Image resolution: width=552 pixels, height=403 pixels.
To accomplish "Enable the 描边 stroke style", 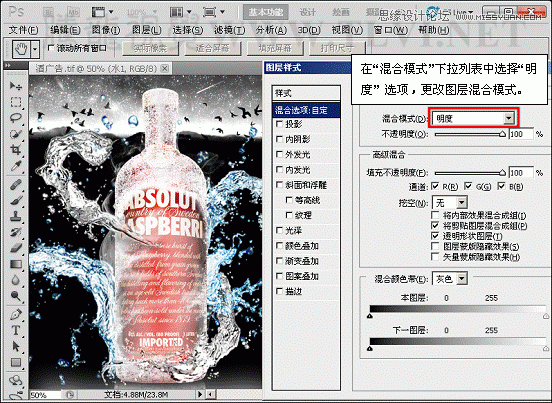I will 280,291.
